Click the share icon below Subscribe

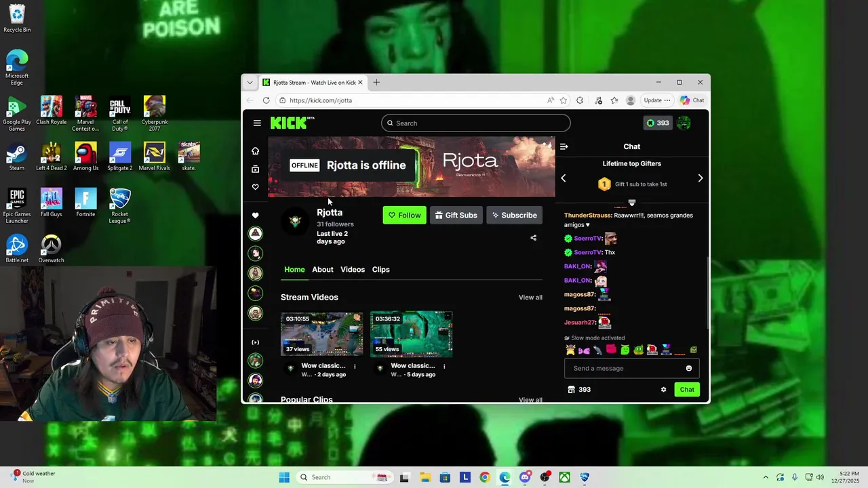coord(533,238)
